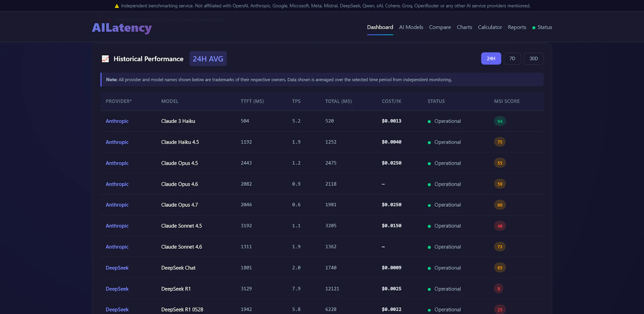Sort by COST/1K column header
This screenshot has height=314, width=644.
(392, 101)
